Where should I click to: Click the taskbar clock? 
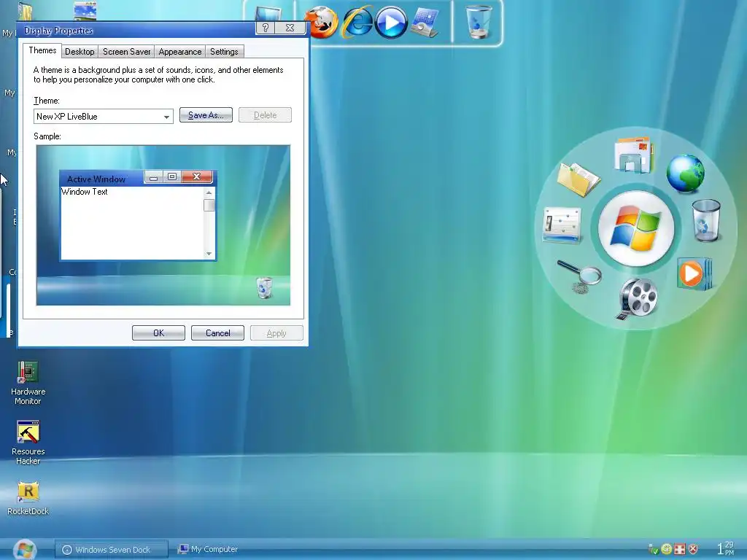click(x=726, y=548)
